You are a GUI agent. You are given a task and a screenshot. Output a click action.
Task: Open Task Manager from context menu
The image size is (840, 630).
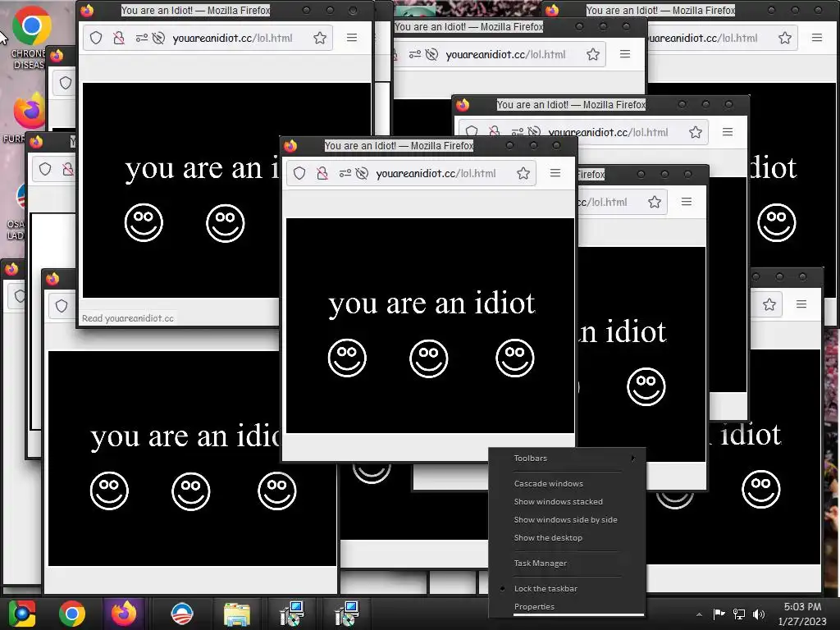[x=540, y=563]
